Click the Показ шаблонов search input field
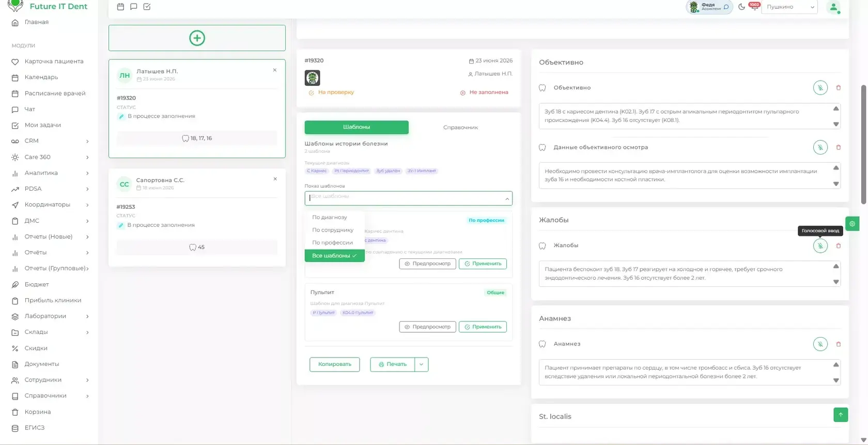868x445 pixels. coord(408,198)
